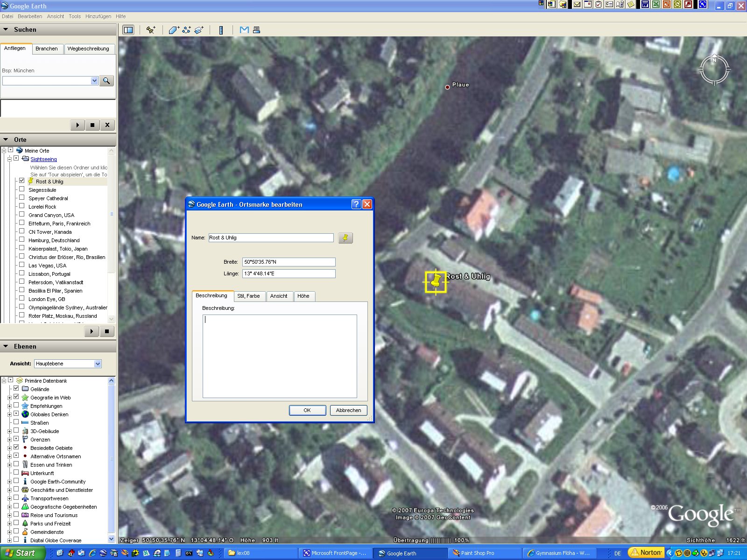Select Grand Canyon, USA in places list
The width and height of the screenshot is (747, 560).
click(51, 215)
